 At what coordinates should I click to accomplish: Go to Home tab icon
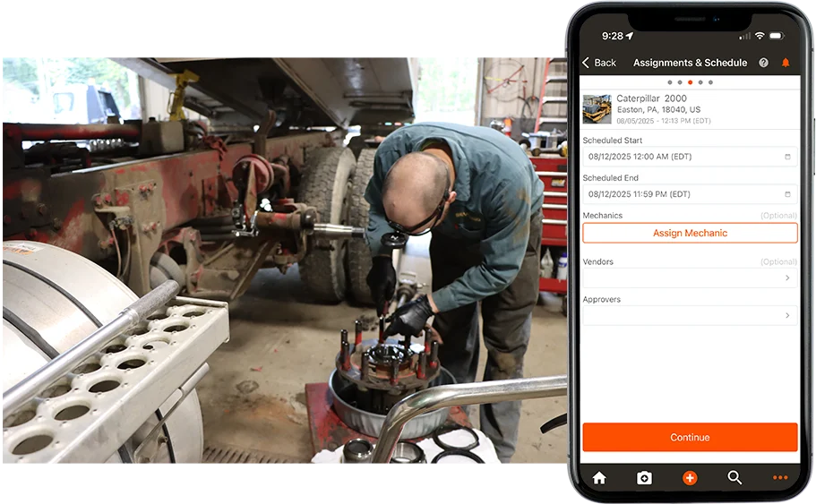599,477
